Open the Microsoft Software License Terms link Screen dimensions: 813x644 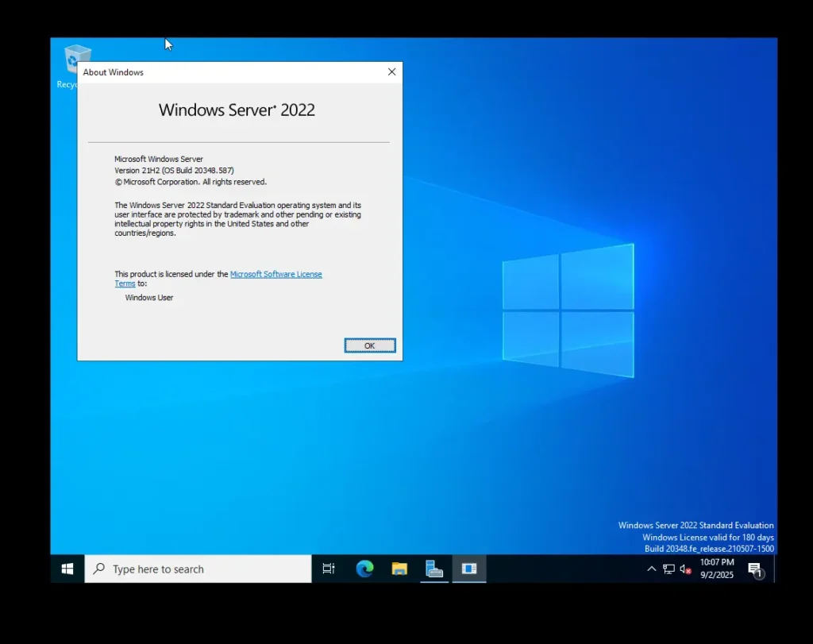[275, 274]
